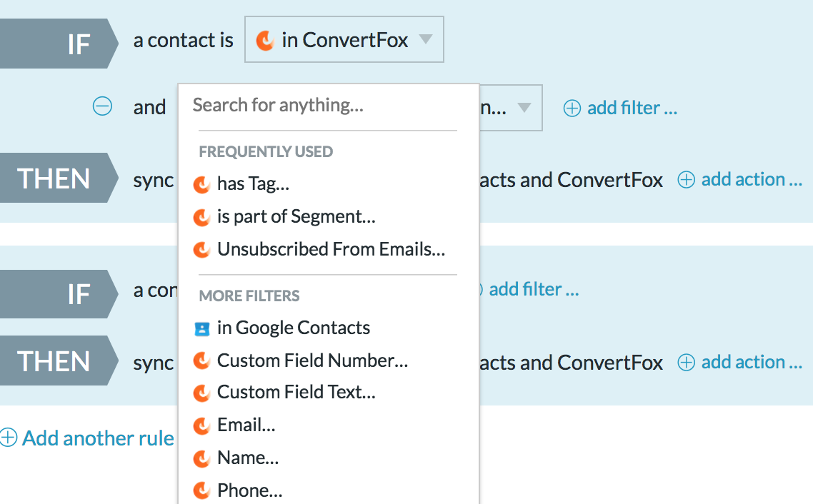
Task: Open the 'in ConvertFox' source dropdown
Action: click(x=344, y=39)
